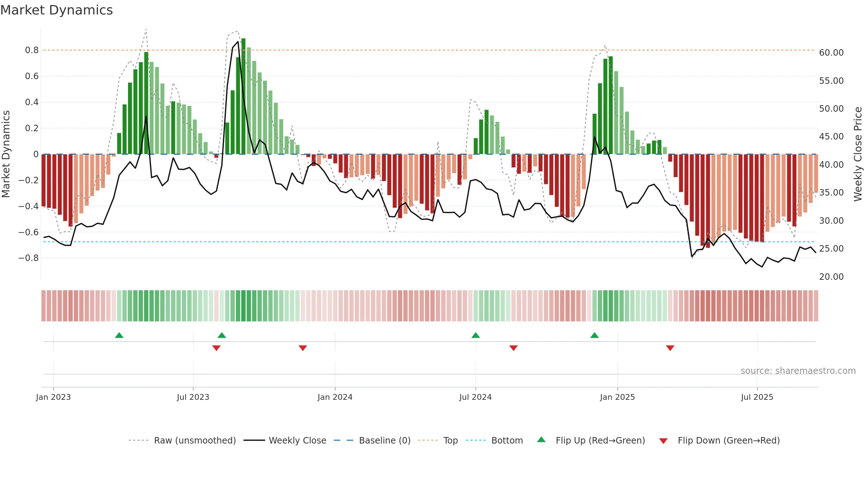Toggle the Flip Down (Green→Red) legend entry

[x=719, y=440]
